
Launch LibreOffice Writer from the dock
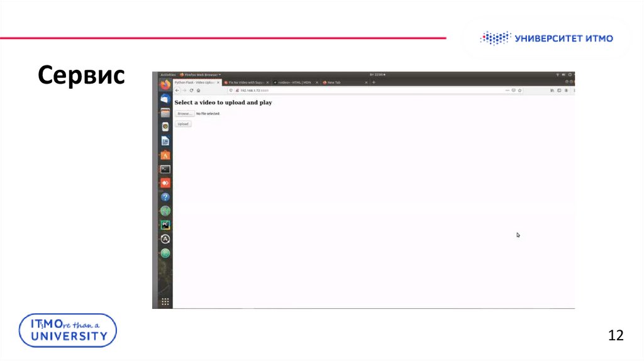(165, 141)
